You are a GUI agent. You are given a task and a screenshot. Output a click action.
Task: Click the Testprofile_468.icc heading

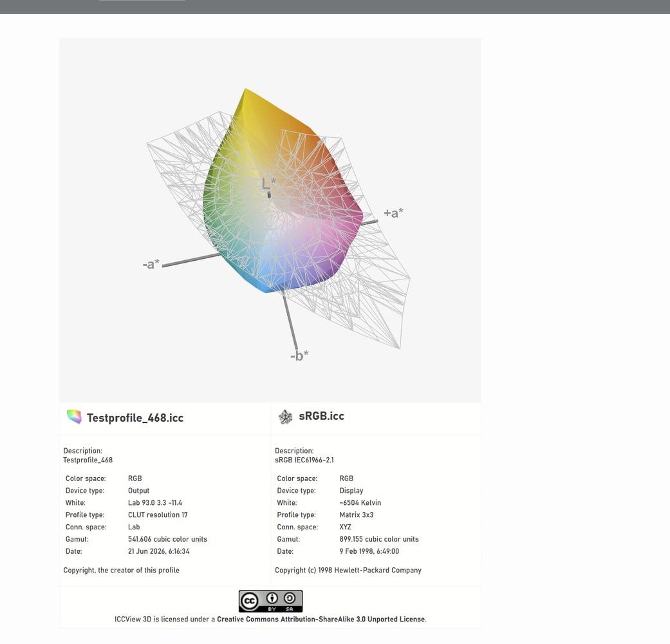click(x=135, y=418)
